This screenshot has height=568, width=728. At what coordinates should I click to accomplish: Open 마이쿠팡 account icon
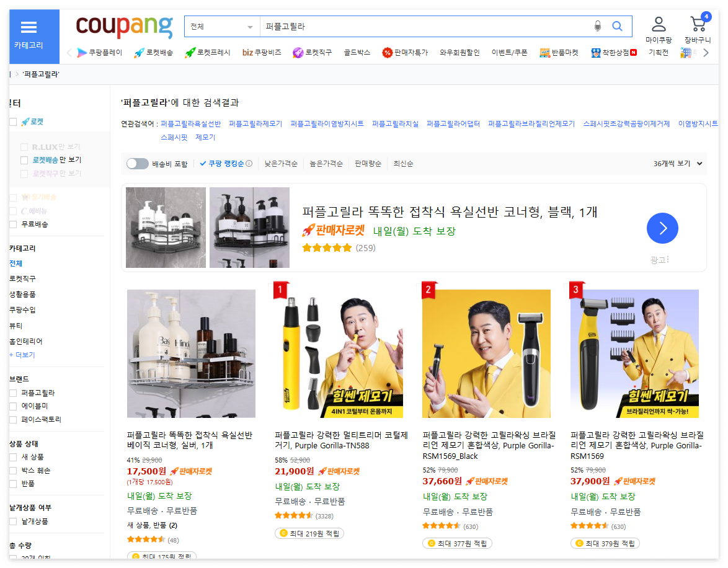[x=659, y=30]
